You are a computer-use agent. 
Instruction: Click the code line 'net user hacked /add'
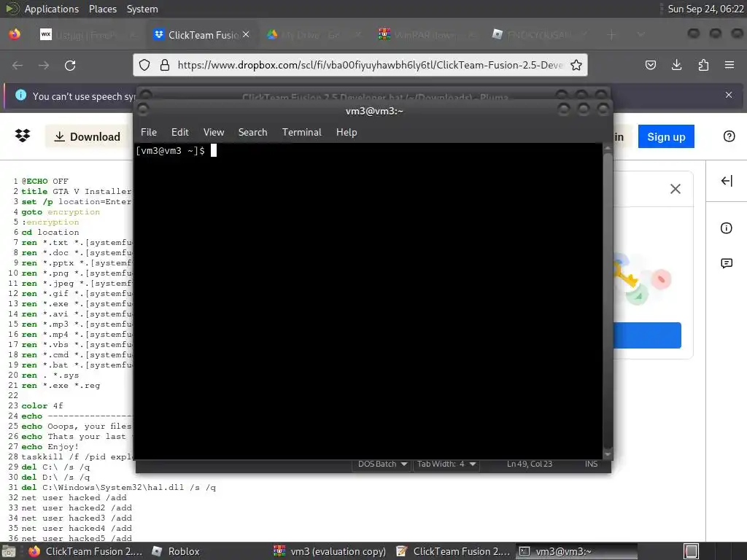point(74,497)
